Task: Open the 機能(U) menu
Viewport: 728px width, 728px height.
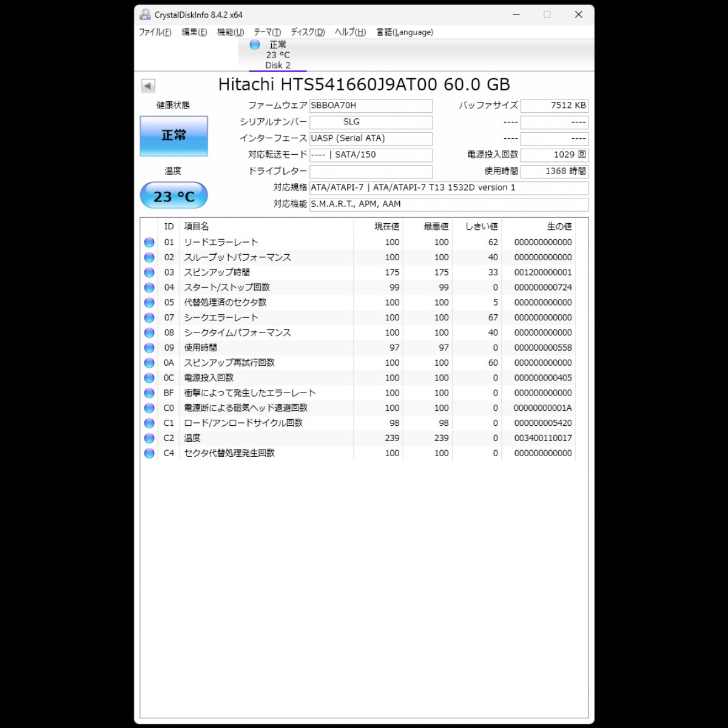Action: coord(231,32)
